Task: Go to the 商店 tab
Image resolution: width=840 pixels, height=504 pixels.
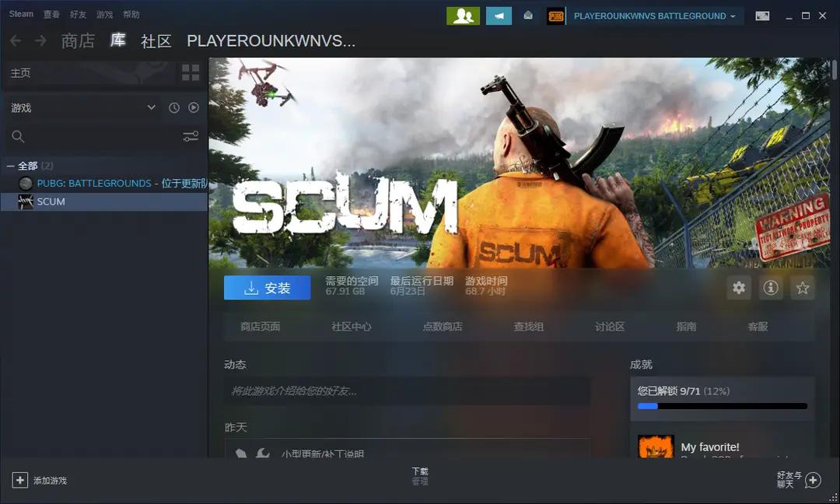Action: click(79, 40)
